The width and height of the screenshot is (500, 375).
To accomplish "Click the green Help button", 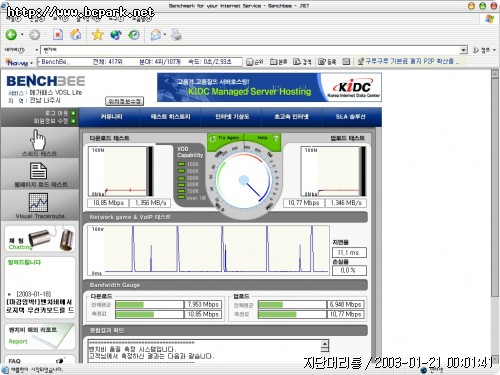I will (x=263, y=138).
